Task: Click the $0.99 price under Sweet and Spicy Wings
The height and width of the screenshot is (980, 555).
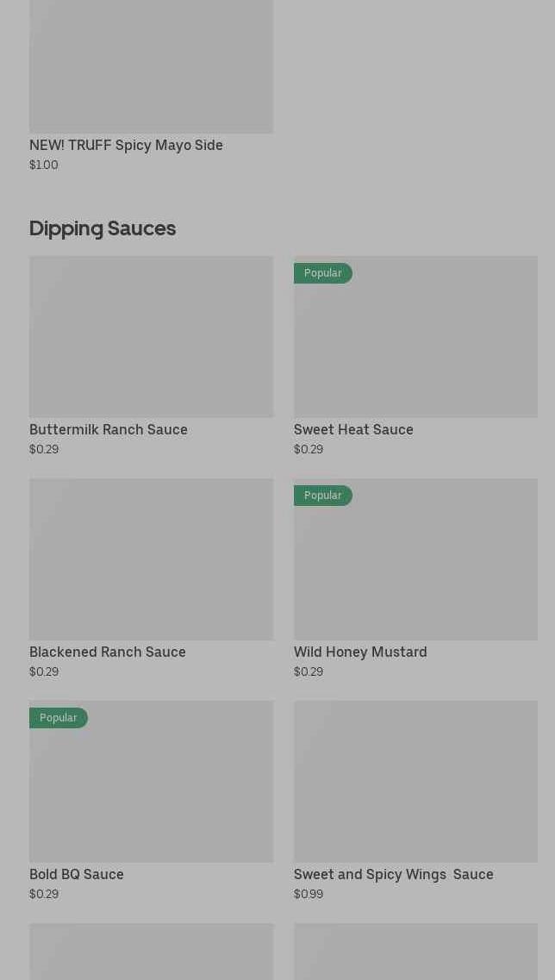Action: [x=309, y=894]
